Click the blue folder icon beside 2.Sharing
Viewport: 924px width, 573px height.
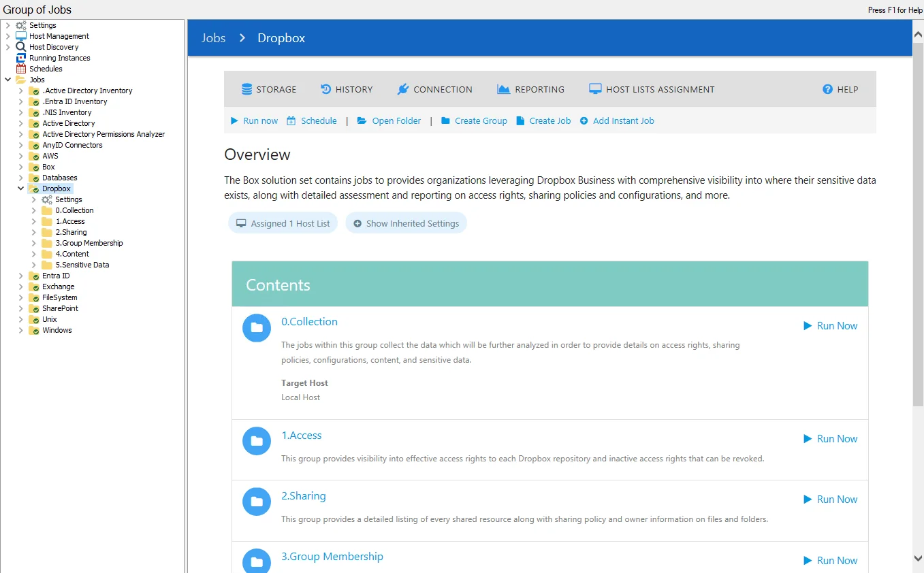(257, 502)
